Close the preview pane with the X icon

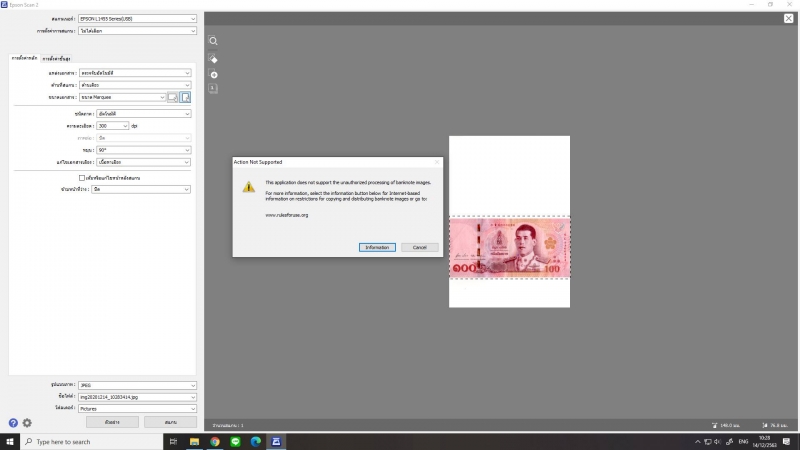(x=788, y=18)
